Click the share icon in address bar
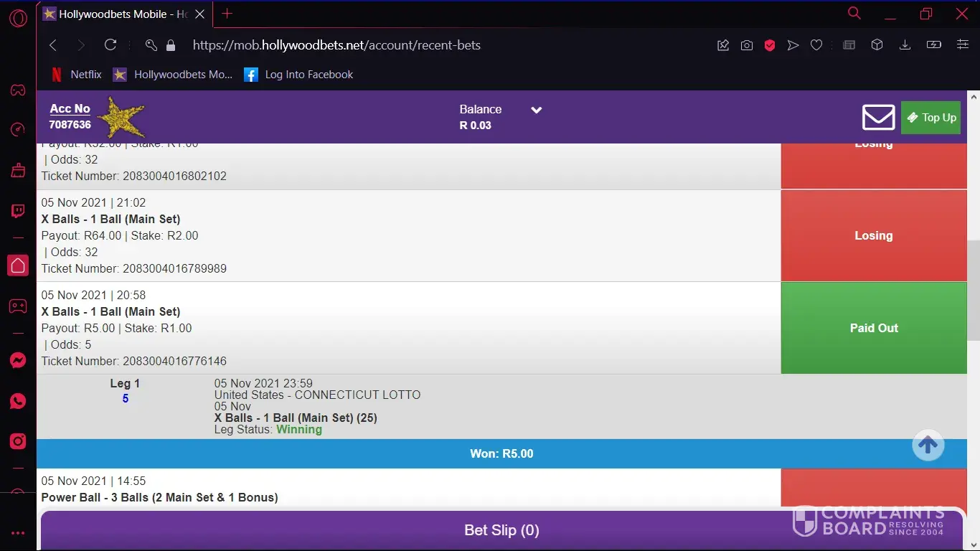This screenshot has height=551, width=980. tap(723, 45)
